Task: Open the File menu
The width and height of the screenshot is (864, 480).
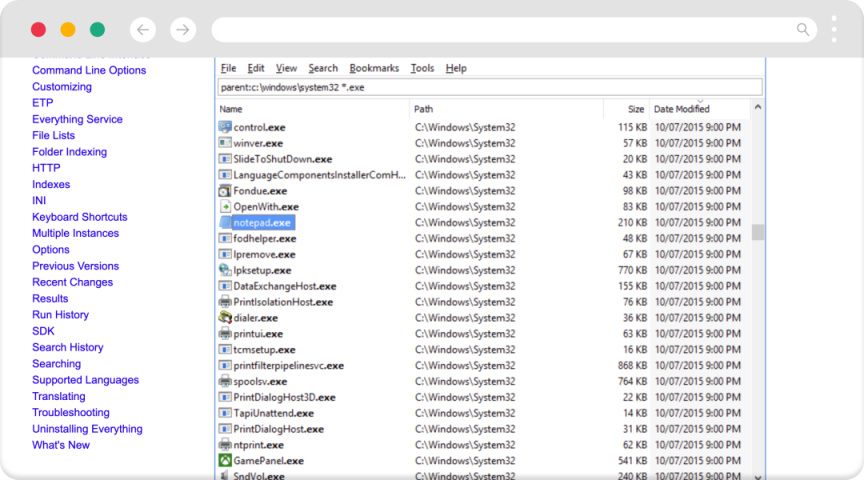Action: click(x=228, y=68)
